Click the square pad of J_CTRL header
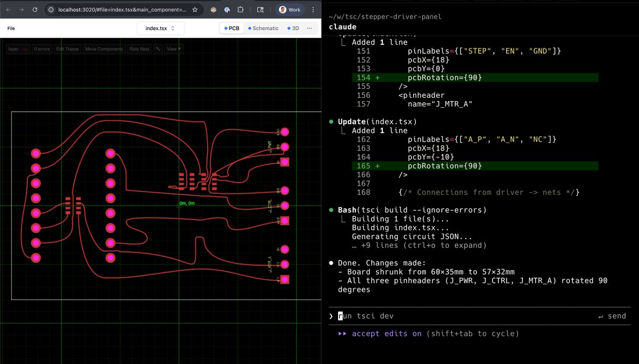Image resolution: width=639 pixels, height=364 pixels. click(x=285, y=220)
